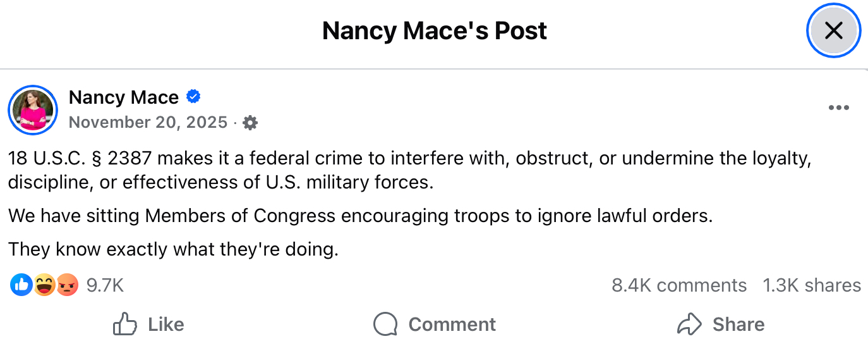Click the thumbs-up outline icon
Image resolution: width=868 pixels, height=353 pixels.
tap(125, 325)
